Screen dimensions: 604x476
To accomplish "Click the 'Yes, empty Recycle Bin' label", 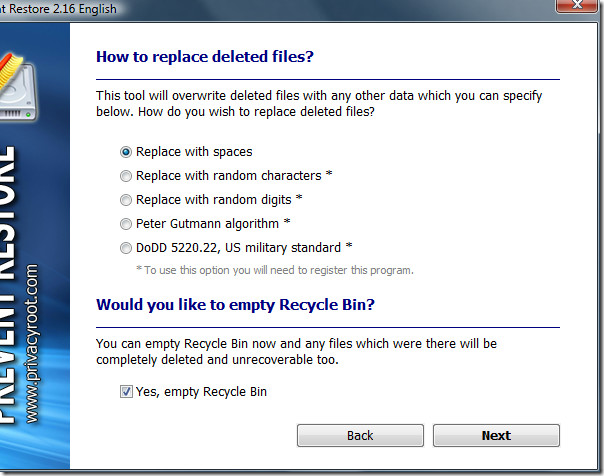I will coord(201,392).
